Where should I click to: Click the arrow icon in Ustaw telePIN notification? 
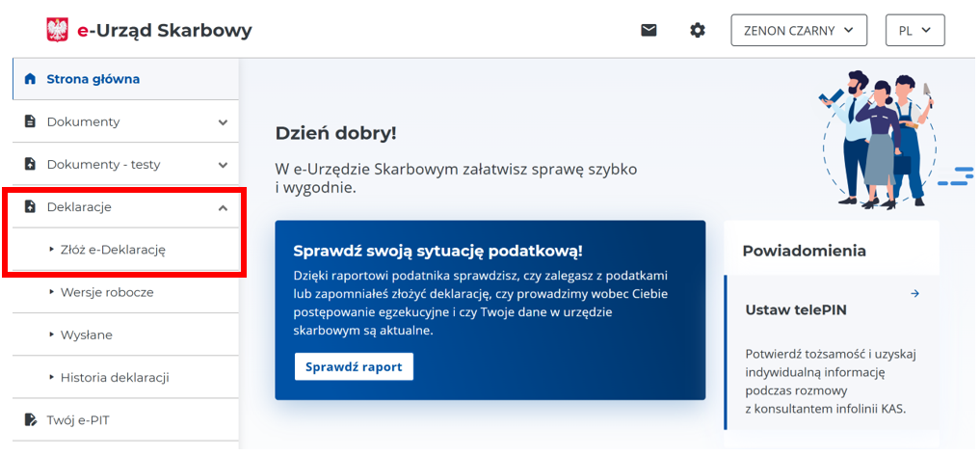click(915, 293)
